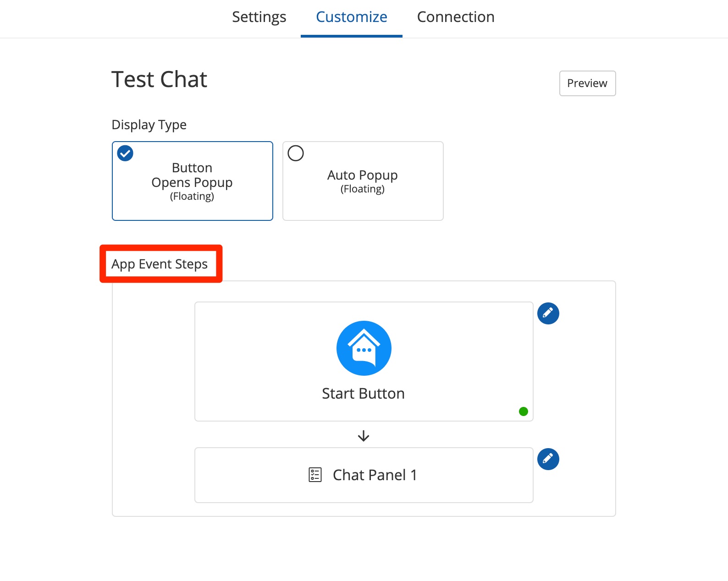Select the Customize tab
Screen dimensions: 728x581
[x=351, y=17]
